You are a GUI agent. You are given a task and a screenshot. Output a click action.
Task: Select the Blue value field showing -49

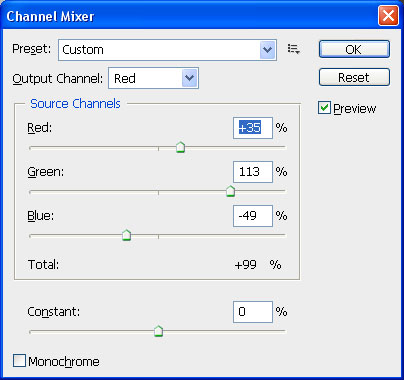coord(253,216)
